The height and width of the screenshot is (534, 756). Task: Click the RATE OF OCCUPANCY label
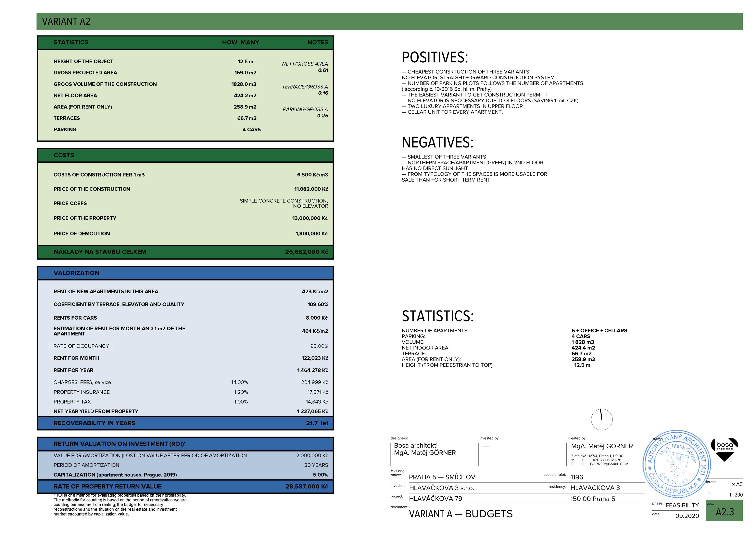pos(81,346)
